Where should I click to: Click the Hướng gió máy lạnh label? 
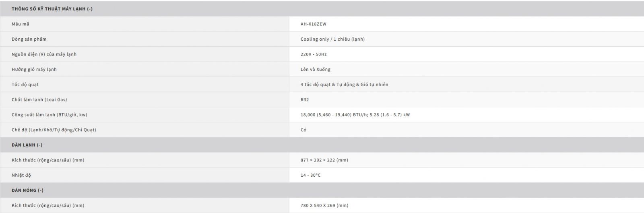(34, 69)
